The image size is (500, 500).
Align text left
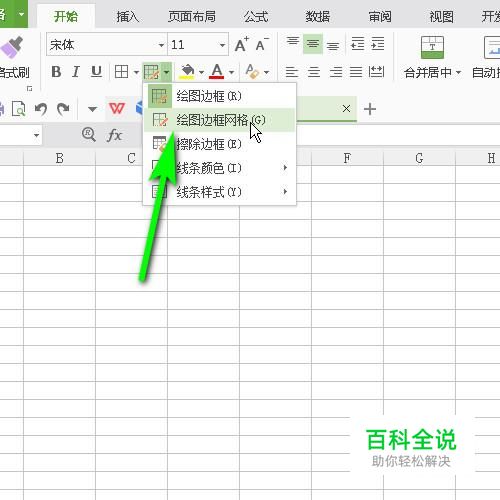(292, 72)
